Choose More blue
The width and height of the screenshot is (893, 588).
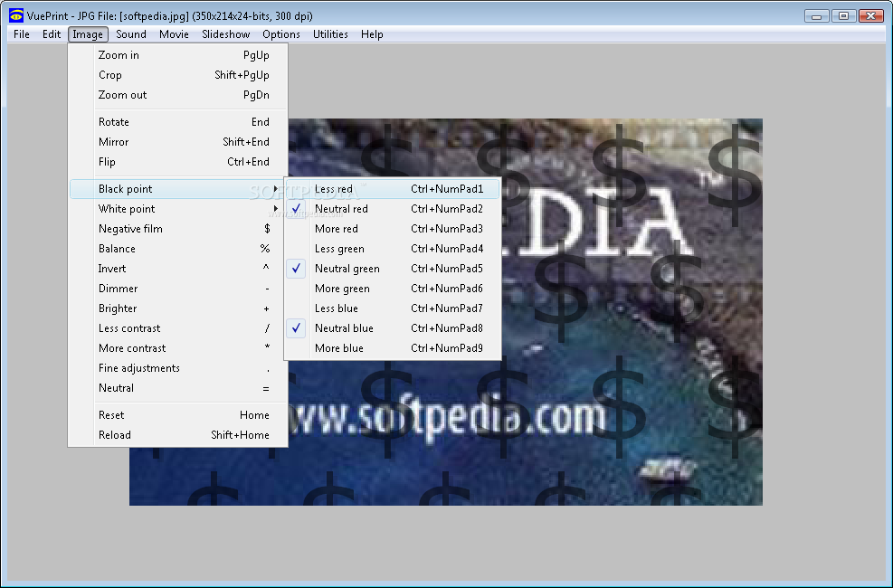tap(393, 348)
